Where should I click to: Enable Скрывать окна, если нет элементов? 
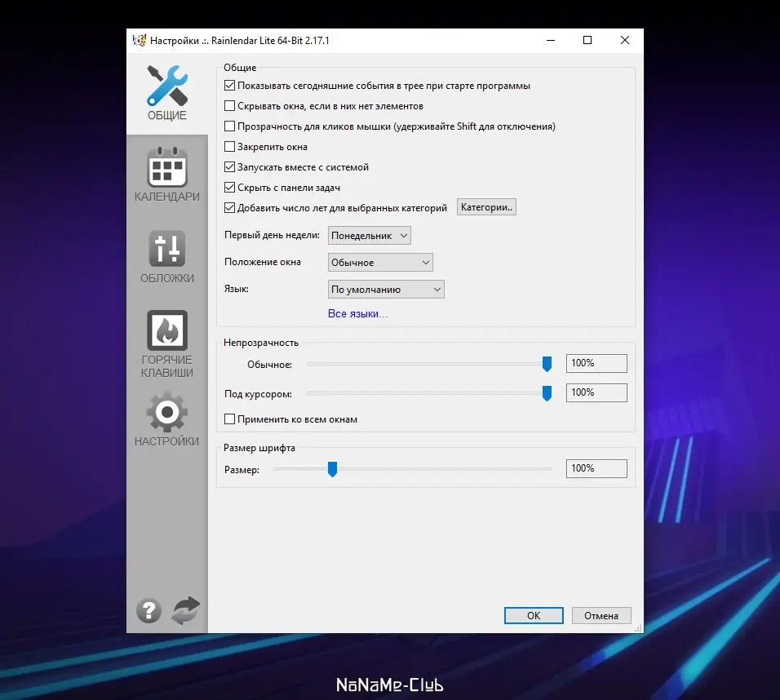coord(229,106)
